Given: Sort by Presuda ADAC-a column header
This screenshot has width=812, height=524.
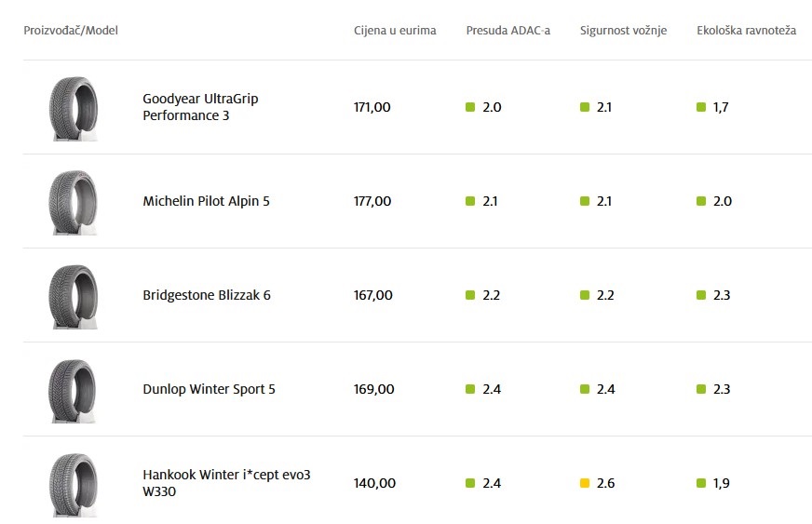Looking at the screenshot, I should (507, 31).
